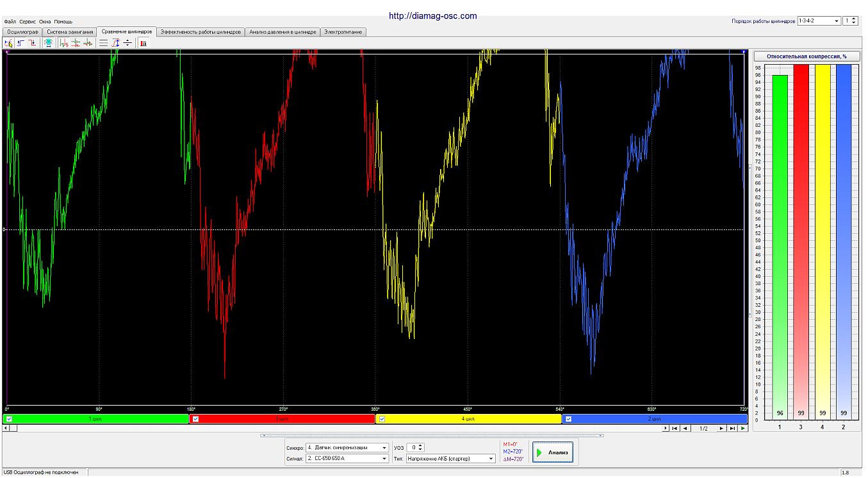This screenshot has width=868, height=478.
Task: Click the Анализ button
Action: tap(553, 452)
